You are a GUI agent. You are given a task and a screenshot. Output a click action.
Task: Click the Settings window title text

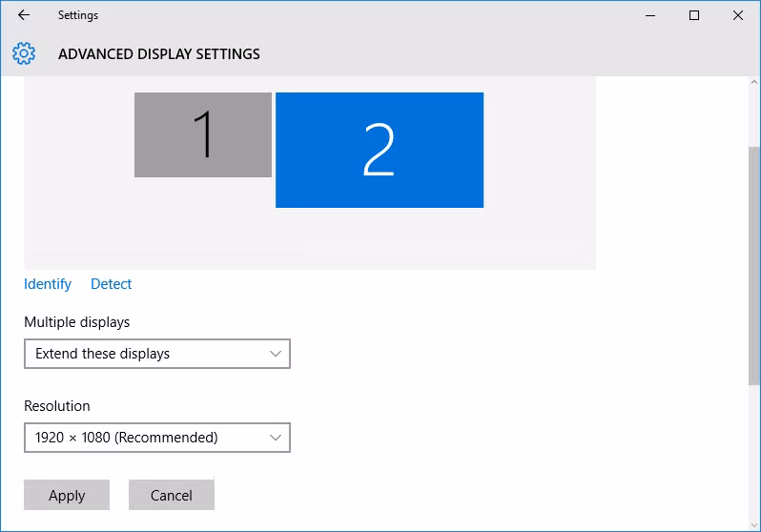[x=77, y=15]
